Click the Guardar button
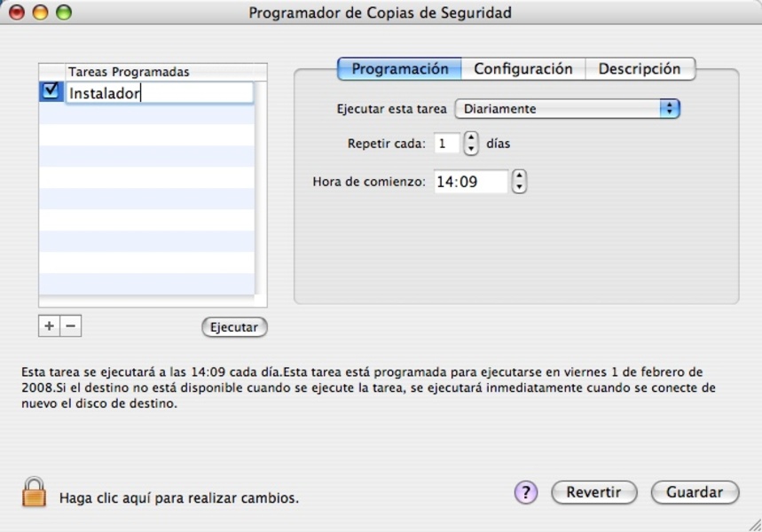The image size is (762, 532). tap(695, 492)
